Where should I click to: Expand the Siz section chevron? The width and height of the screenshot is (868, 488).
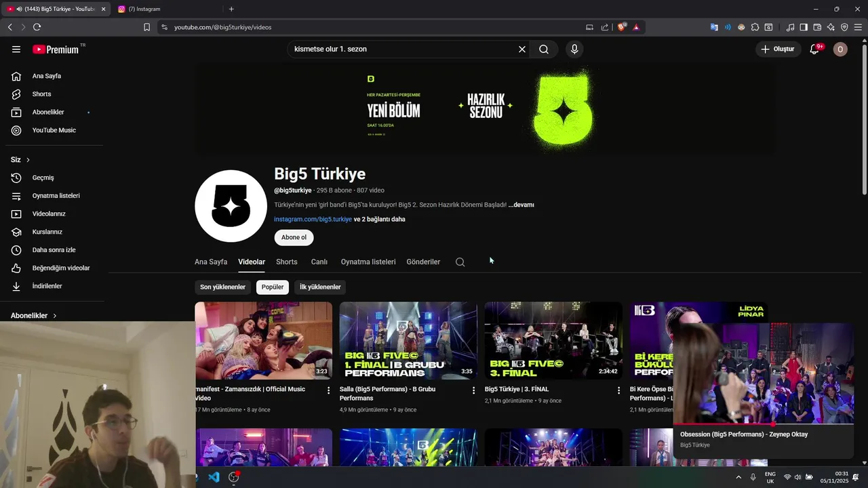28,160
